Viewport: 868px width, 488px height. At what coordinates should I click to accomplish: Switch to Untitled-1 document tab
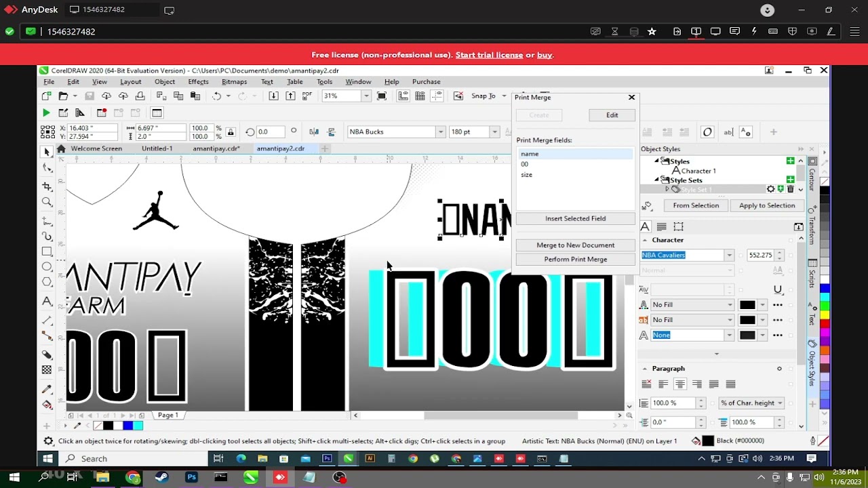pyautogui.click(x=157, y=148)
